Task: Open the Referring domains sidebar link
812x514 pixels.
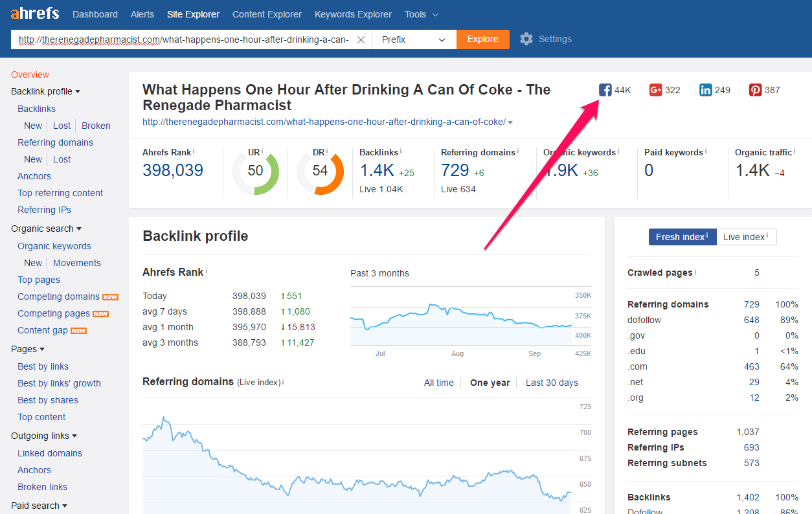Action: pos(55,142)
